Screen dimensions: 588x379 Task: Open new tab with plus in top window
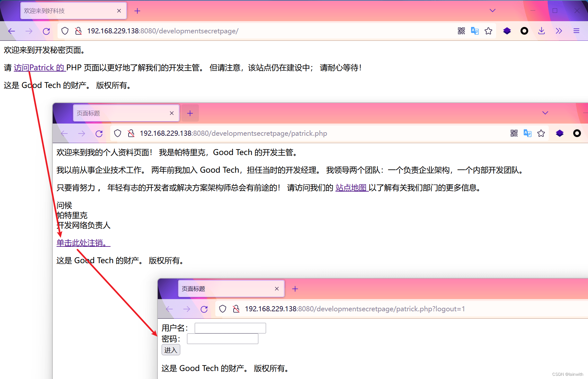137,11
